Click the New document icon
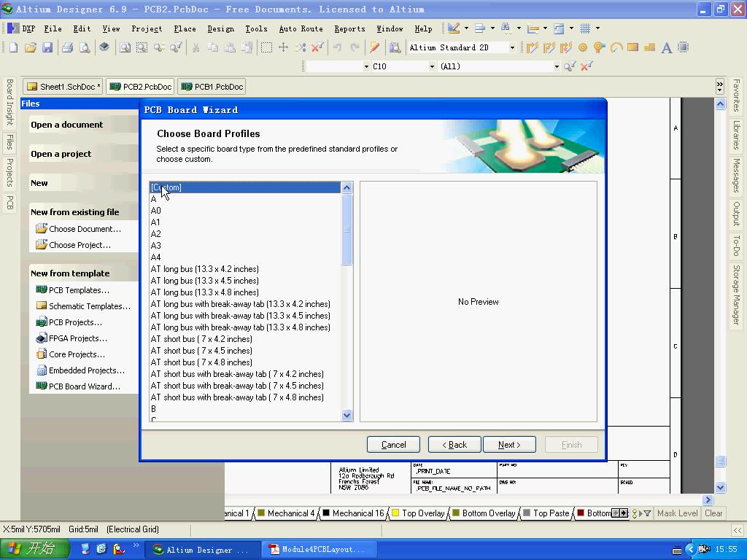Image resolution: width=747 pixels, height=560 pixels. click(13, 47)
